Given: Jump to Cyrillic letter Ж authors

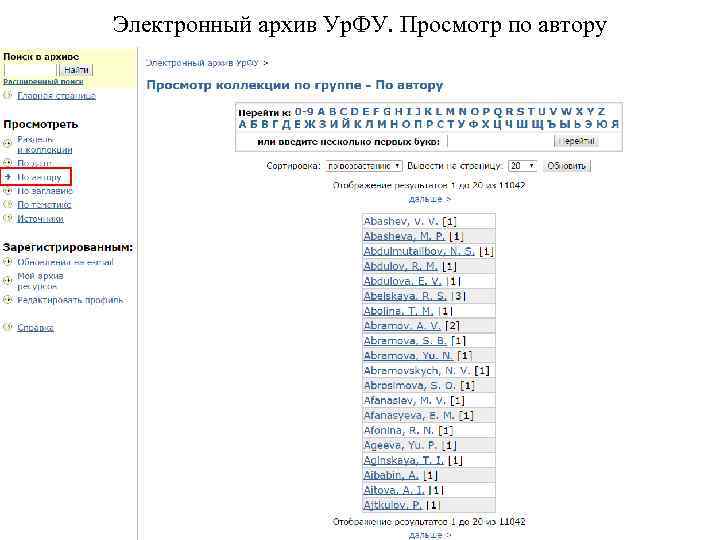Looking at the screenshot, I should 310,124.
